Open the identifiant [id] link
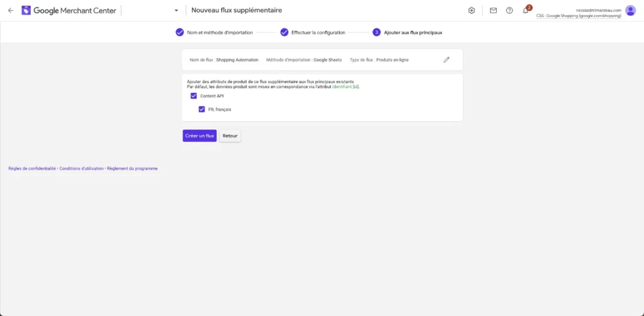Image resolution: width=644 pixels, height=316 pixels. (346, 87)
